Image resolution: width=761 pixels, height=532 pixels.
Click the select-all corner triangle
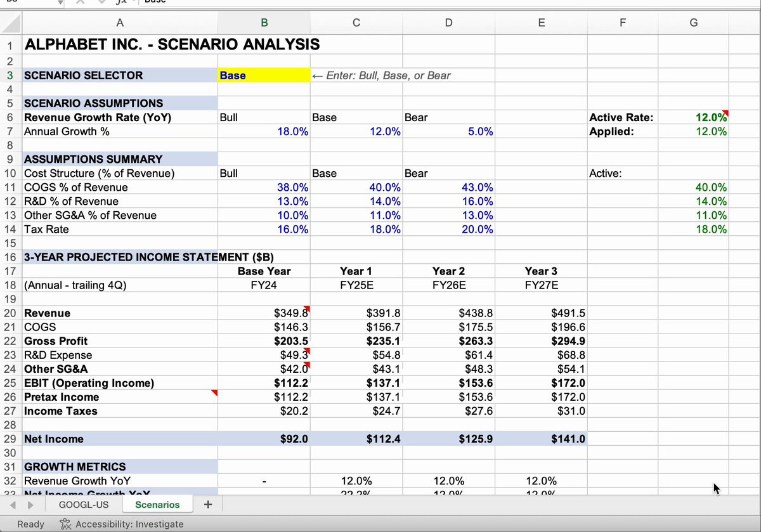(x=11, y=23)
